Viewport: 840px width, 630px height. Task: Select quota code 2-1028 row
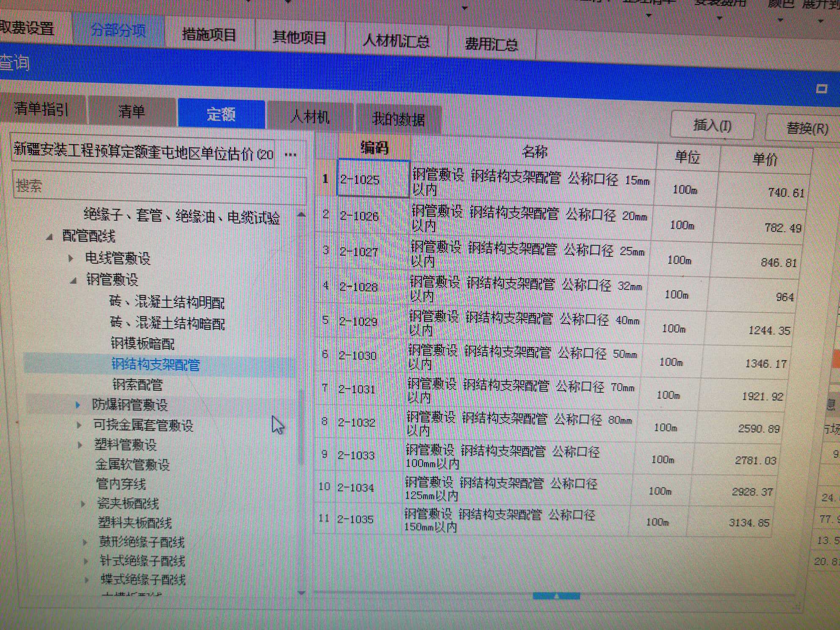(359, 287)
